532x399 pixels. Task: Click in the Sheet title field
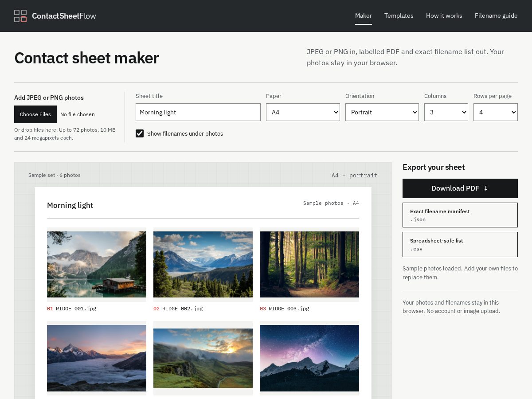(x=198, y=112)
